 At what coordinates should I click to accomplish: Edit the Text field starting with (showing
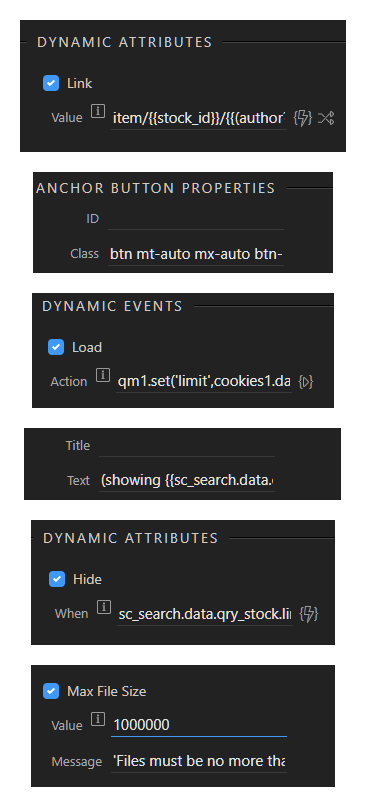click(186, 481)
